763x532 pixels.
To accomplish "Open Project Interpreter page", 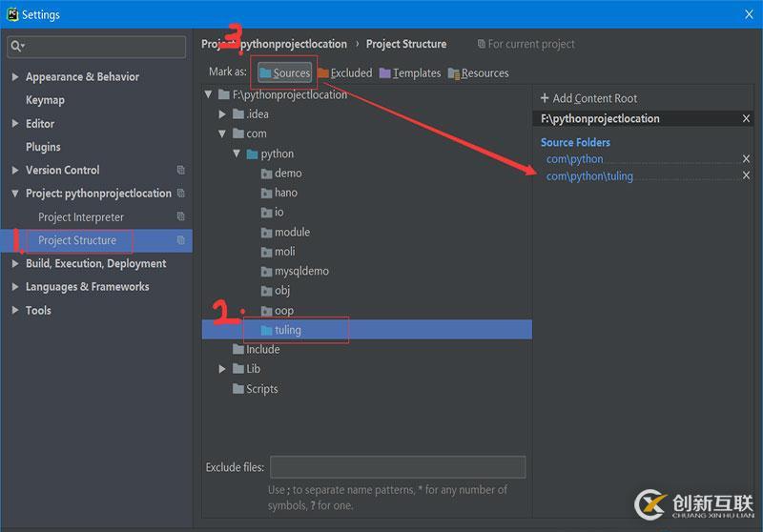I will [x=81, y=216].
